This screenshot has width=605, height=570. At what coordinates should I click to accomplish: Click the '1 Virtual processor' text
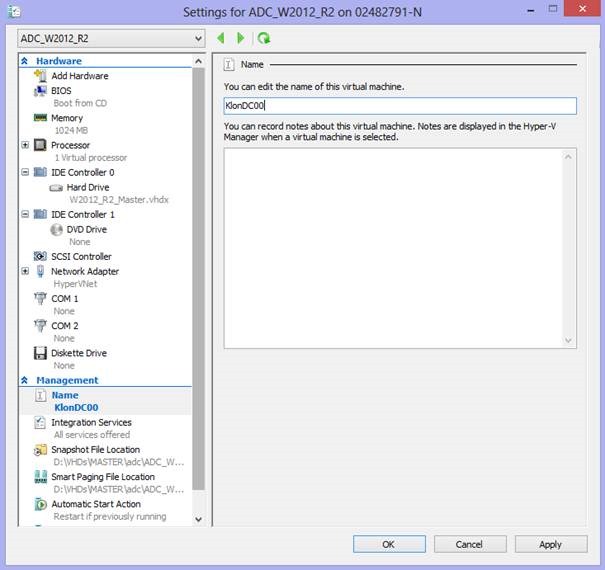[x=91, y=157]
